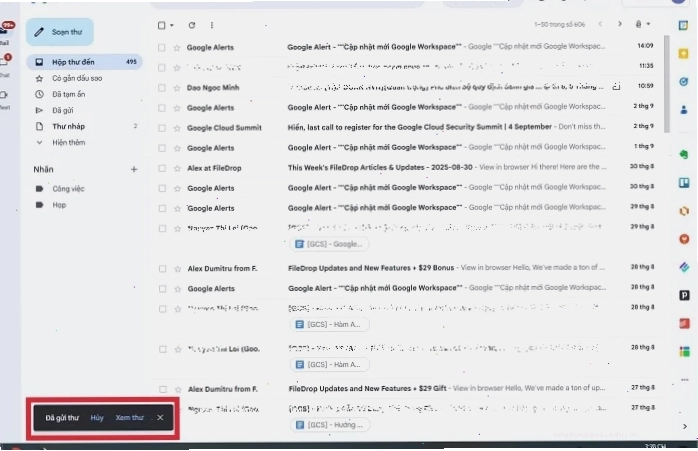
Task: Open the Hộp thư đến inbox folder
Action: [x=85, y=62]
